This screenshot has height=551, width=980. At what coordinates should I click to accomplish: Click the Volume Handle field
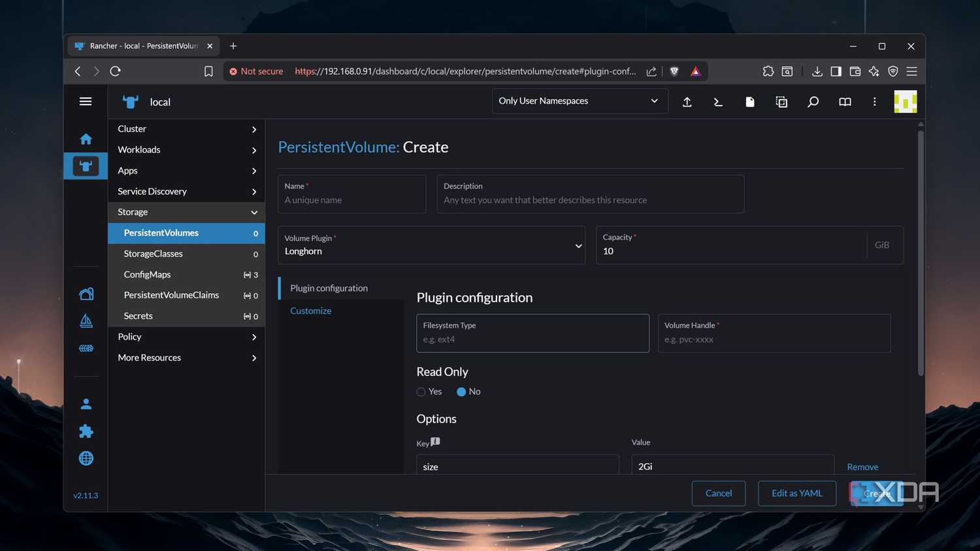pos(774,333)
